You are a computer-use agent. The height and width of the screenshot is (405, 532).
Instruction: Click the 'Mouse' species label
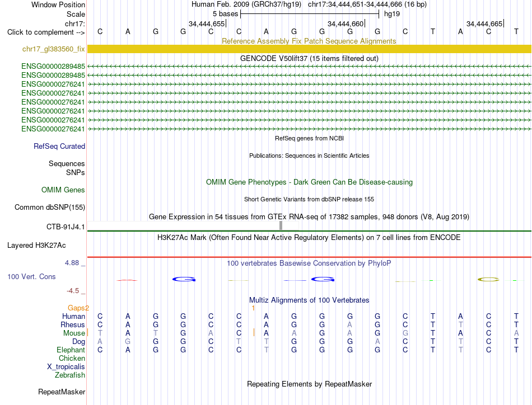point(74,333)
